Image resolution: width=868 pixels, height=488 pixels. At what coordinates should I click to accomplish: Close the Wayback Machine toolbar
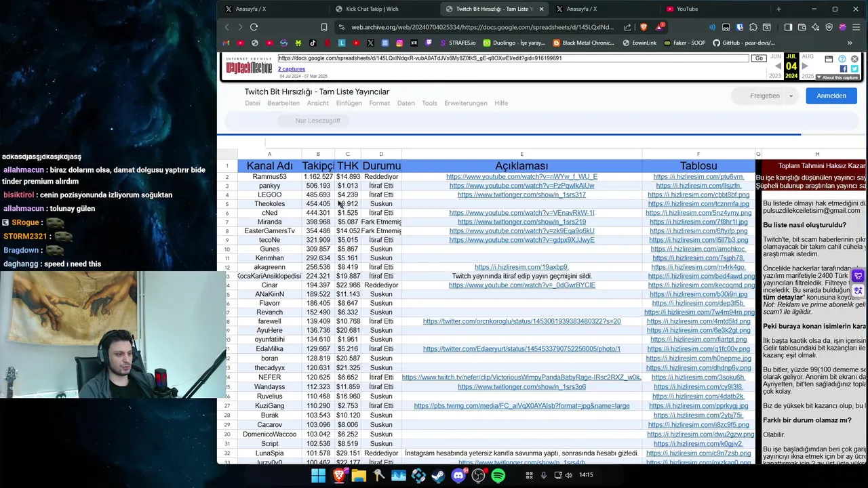click(x=854, y=59)
